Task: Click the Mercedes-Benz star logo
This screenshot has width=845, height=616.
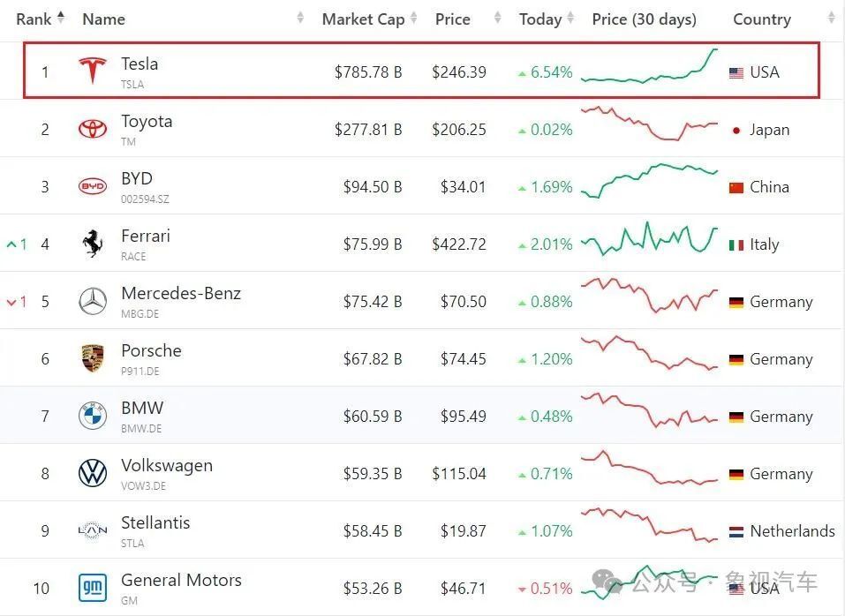Action: pyautogui.click(x=93, y=301)
